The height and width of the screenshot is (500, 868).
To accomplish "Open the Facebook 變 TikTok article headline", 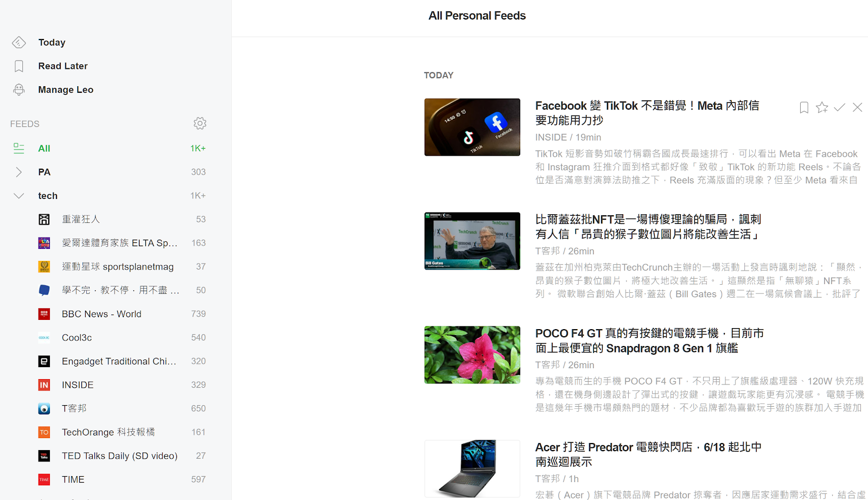I will [x=647, y=113].
